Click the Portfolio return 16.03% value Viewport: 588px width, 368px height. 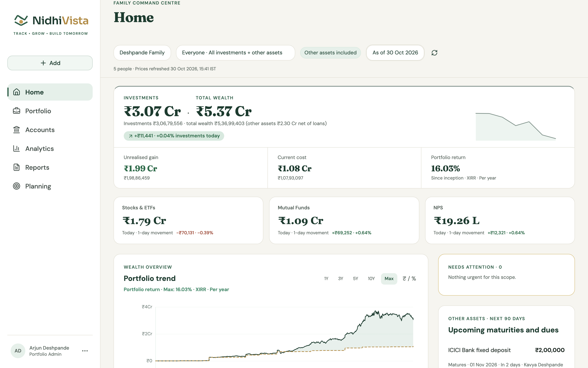pyautogui.click(x=445, y=168)
